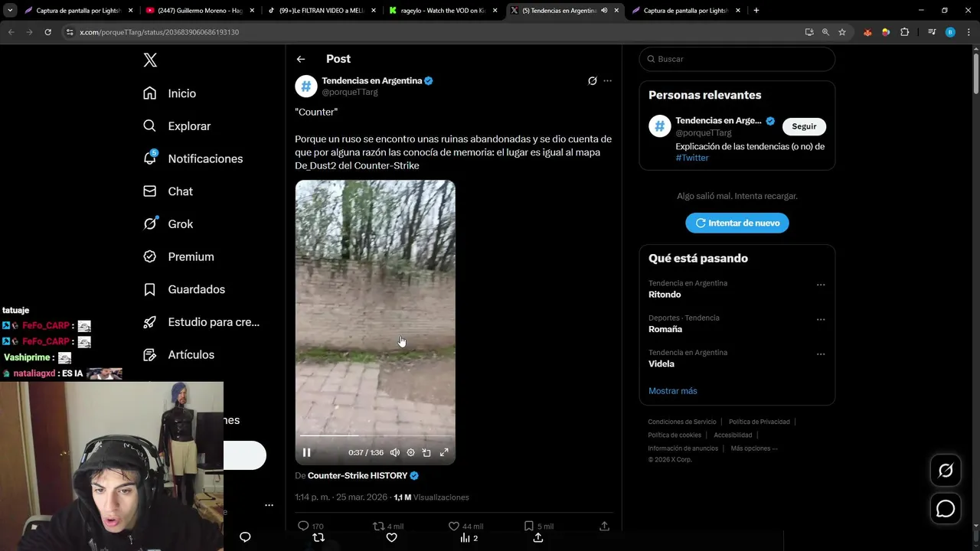
Task: Click the site information icon in the address bar
Action: [70, 32]
